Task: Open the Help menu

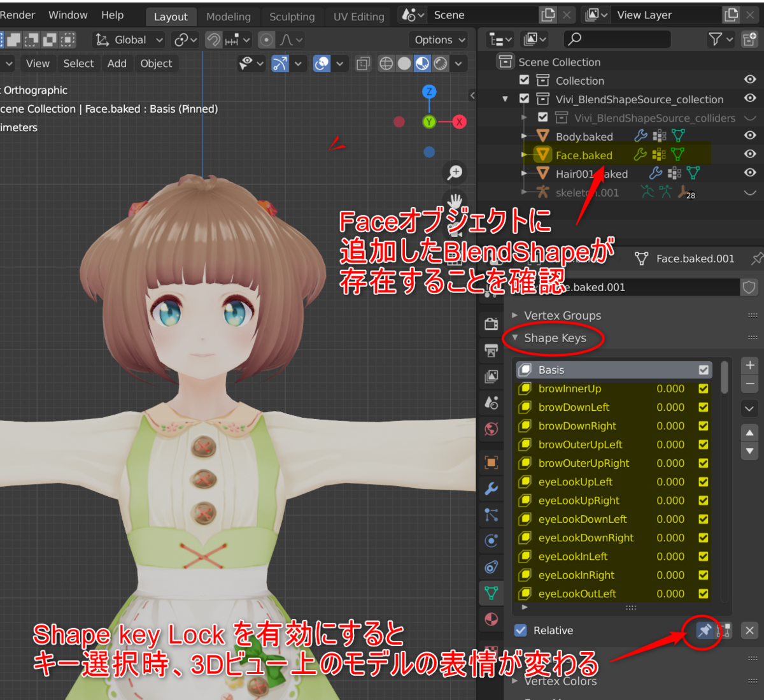Action: pyautogui.click(x=113, y=15)
